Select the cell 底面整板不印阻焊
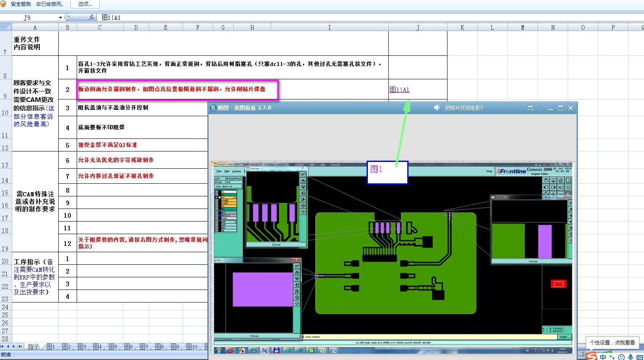The image size is (644, 360). tap(142, 127)
